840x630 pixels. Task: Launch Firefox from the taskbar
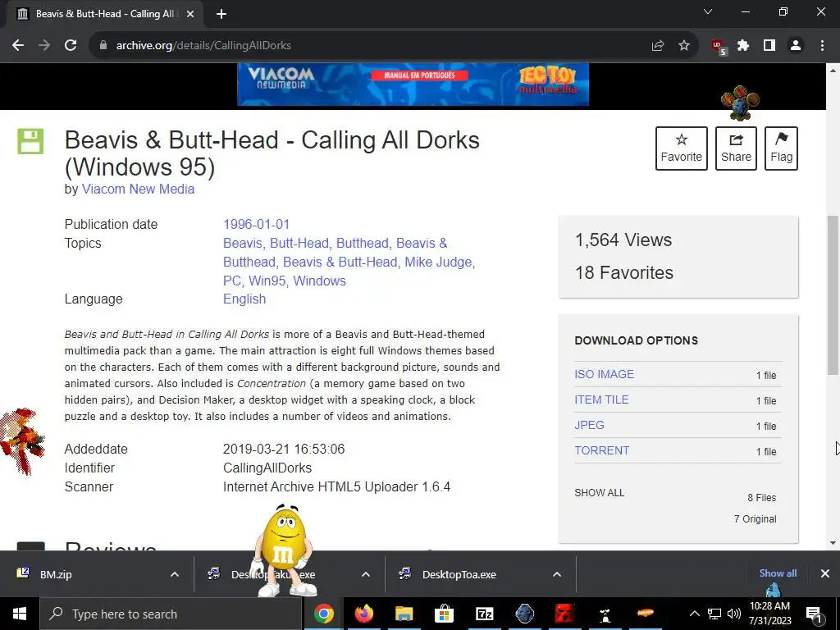(363, 614)
